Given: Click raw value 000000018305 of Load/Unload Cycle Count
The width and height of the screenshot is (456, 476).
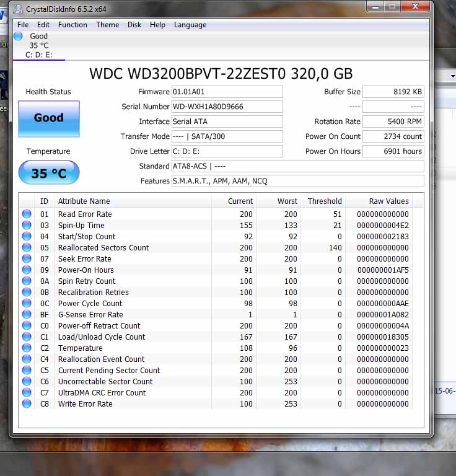Looking at the screenshot, I should (x=382, y=337).
